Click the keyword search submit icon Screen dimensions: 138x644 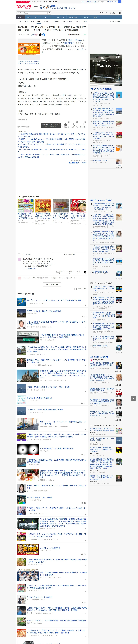49,13
